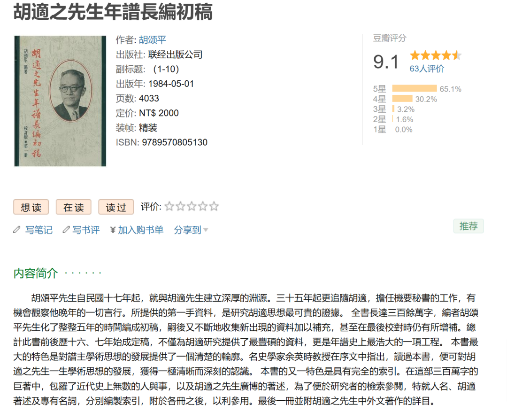Click the ¥ icon beside 加入购书单
Image resolution: width=507 pixels, height=420 pixels.
click(113, 230)
